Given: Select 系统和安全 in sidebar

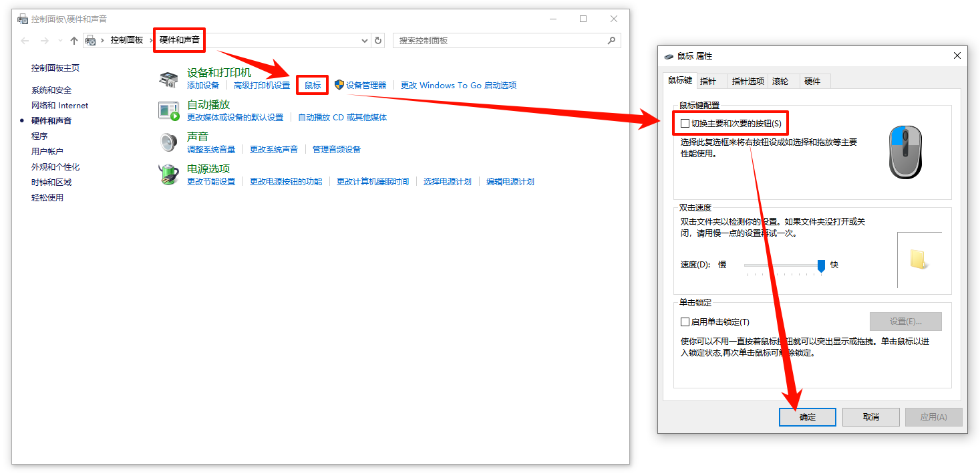Looking at the screenshot, I should coord(51,90).
